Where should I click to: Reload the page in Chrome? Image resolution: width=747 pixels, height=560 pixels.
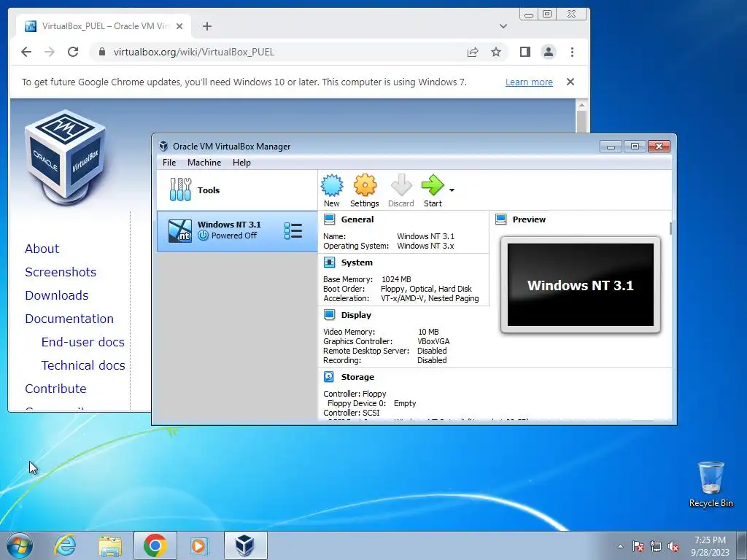[x=73, y=52]
